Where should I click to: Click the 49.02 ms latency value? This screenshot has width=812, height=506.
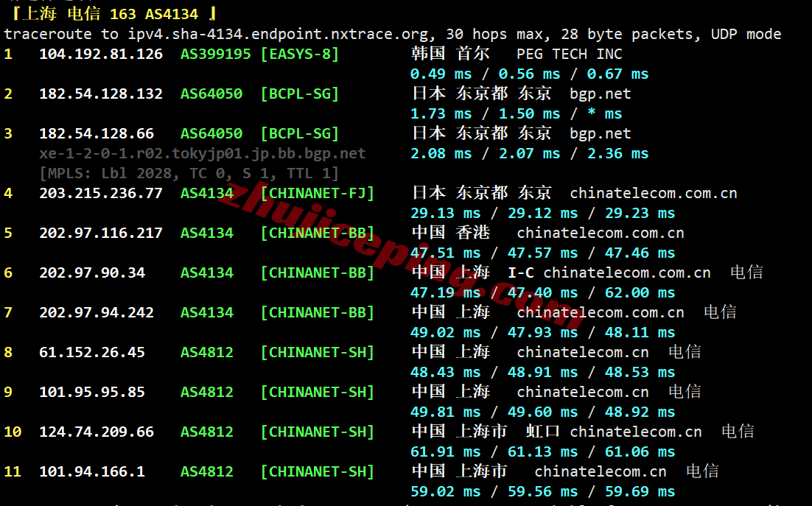point(445,333)
